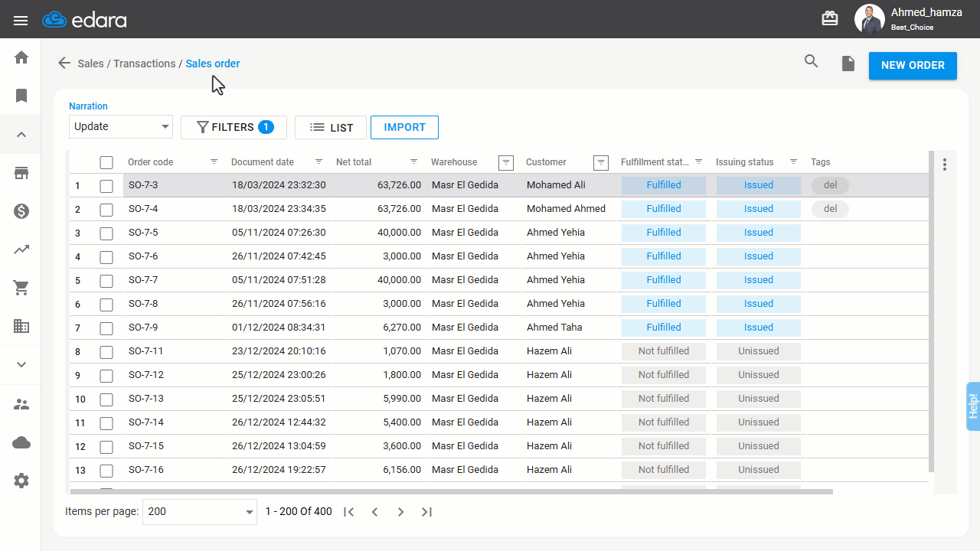Viewport: 980px width, 551px height.
Task: Open Customer column filter menu
Action: (601, 162)
